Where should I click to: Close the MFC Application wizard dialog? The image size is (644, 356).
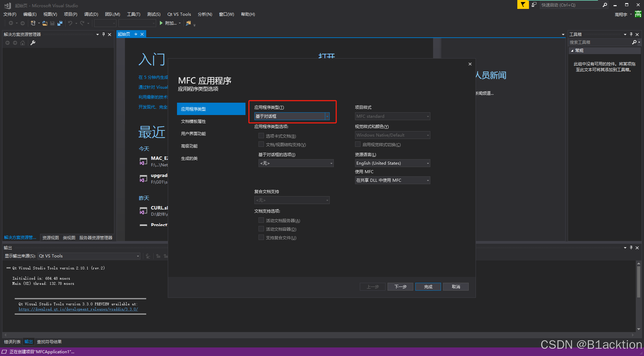pyautogui.click(x=470, y=64)
